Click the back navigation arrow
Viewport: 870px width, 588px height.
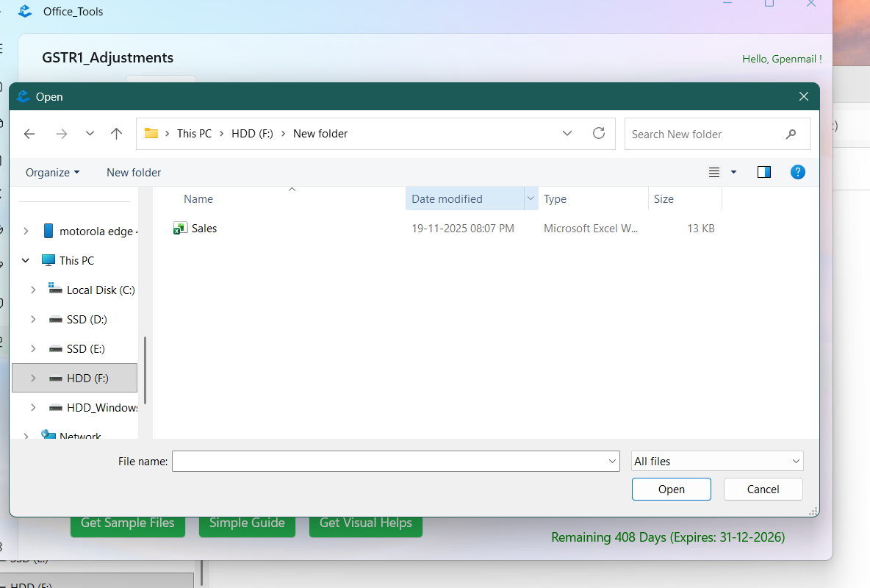[x=29, y=134]
